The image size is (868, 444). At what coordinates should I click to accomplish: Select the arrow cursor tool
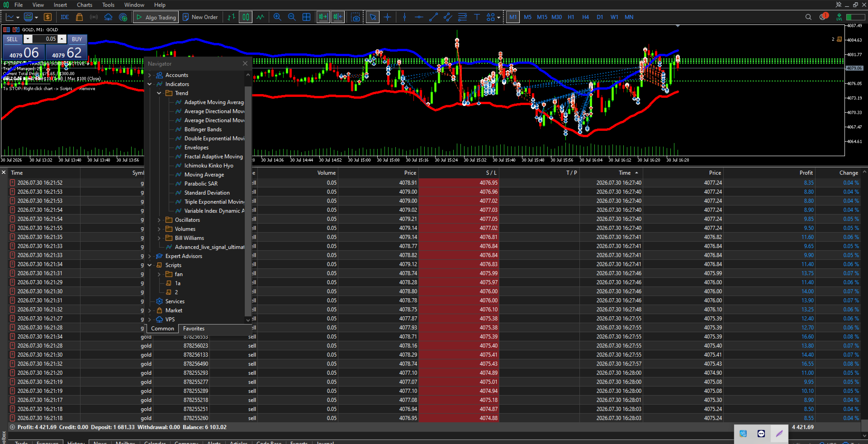(x=373, y=17)
